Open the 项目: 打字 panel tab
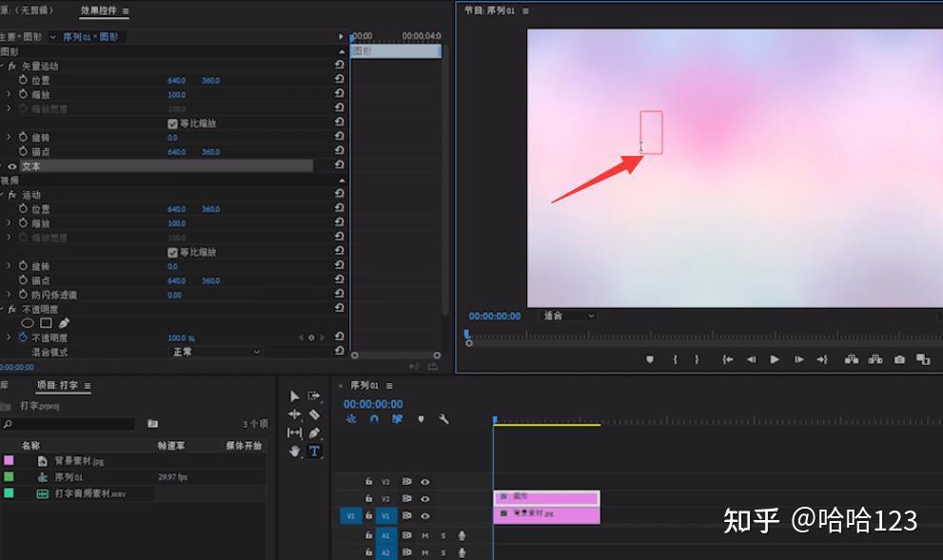This screenshot has height=560, width=943. click(57, 386)
